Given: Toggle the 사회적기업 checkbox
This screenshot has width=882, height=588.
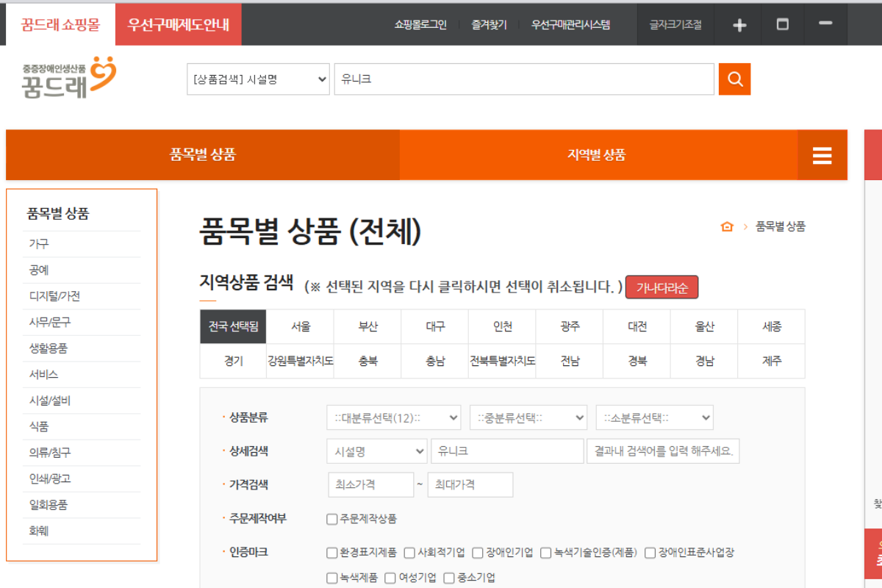Looking at the screenshot, I should point(410,553).
